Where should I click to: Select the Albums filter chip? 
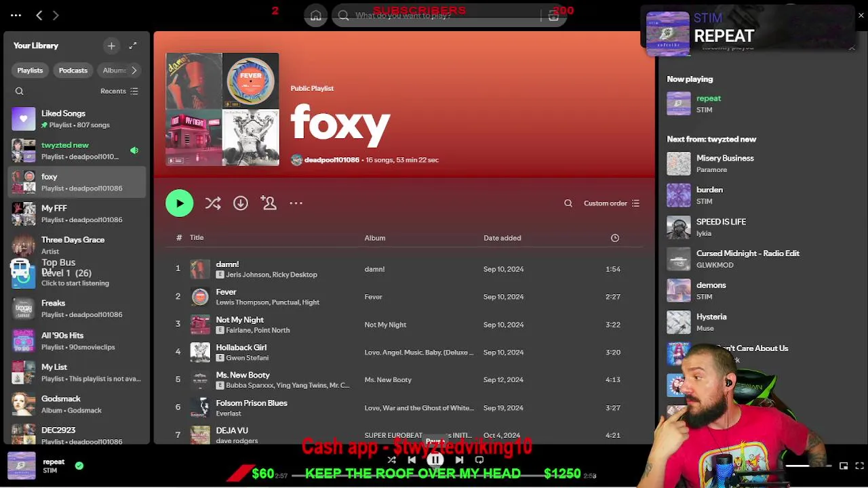tap(114, 70)
